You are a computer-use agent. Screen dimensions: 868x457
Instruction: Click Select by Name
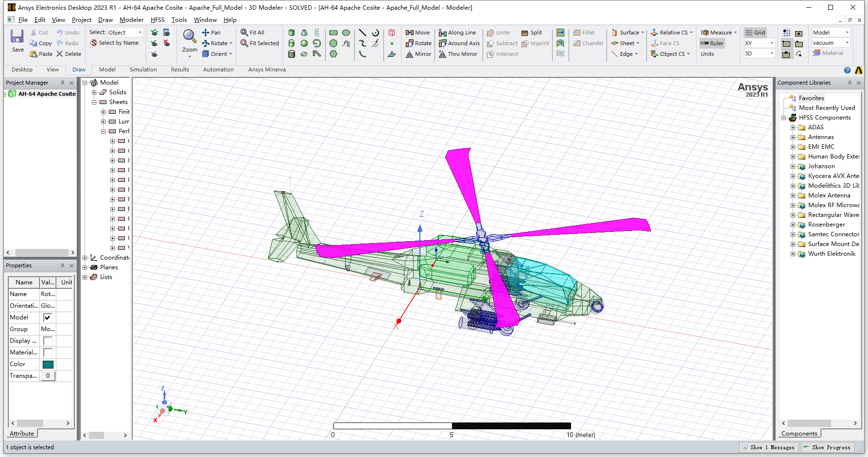[114, 43]
